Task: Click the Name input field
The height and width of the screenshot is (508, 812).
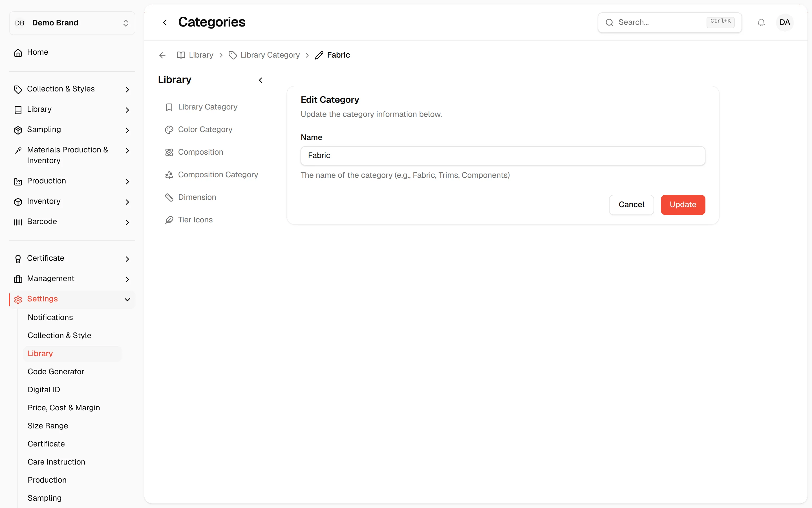Action: pyautogui.click(x=503, y=156)
